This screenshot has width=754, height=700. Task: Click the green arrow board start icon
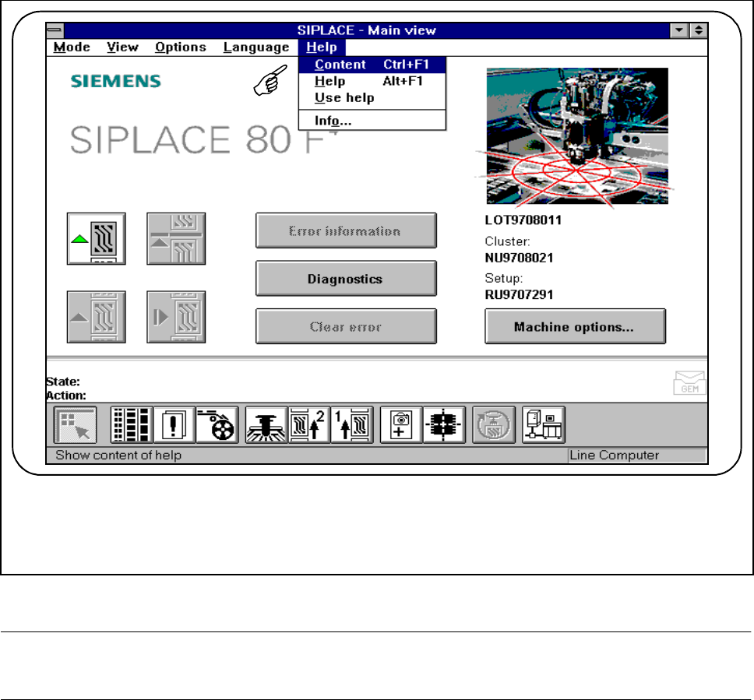(96, 238)
